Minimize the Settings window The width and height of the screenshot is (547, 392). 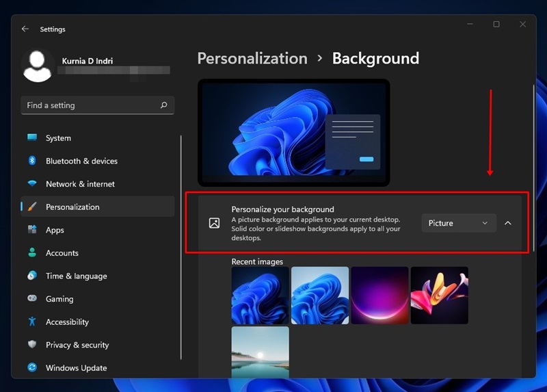(x=470, y=24)
